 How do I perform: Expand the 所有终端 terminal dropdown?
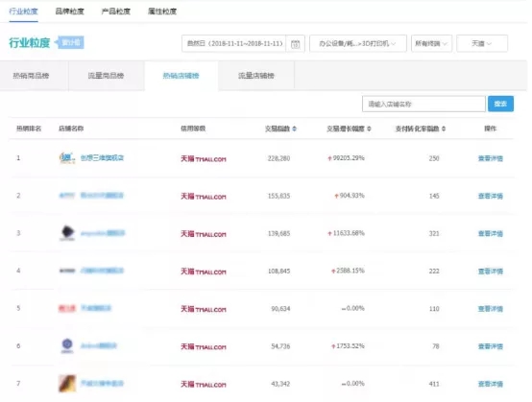[431, 43]
